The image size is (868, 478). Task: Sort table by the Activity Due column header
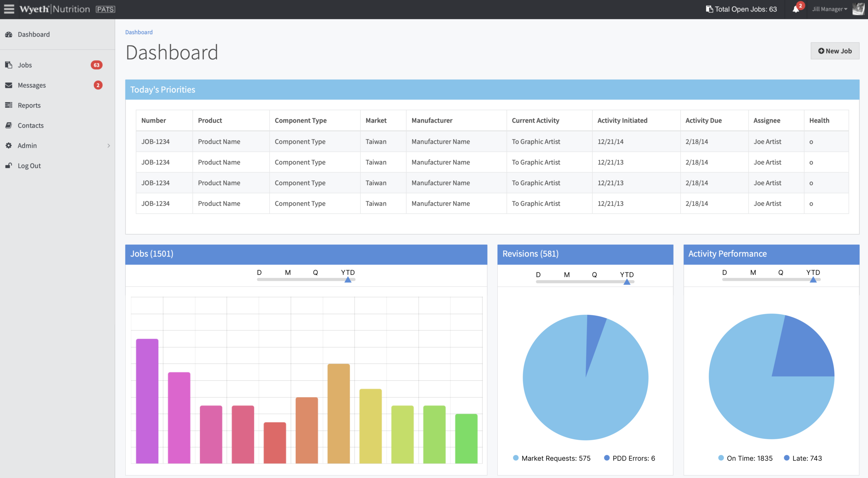click(x=704, y=121)
